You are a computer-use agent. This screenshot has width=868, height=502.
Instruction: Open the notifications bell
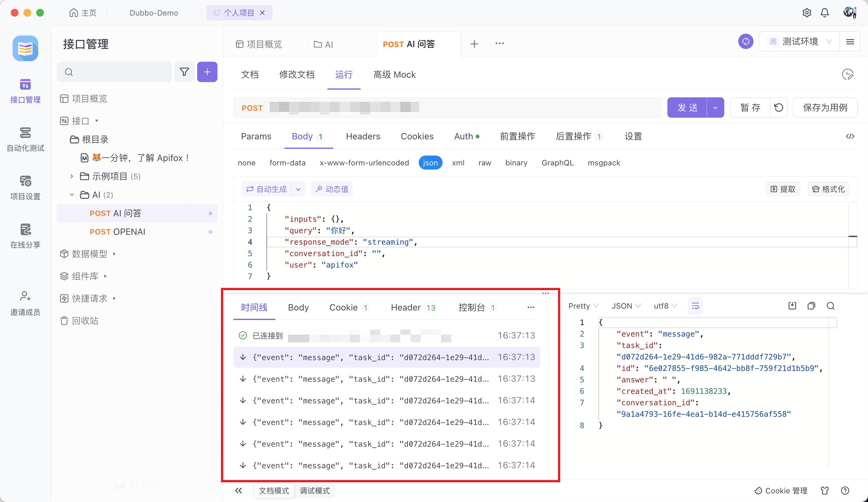(825, 13)
